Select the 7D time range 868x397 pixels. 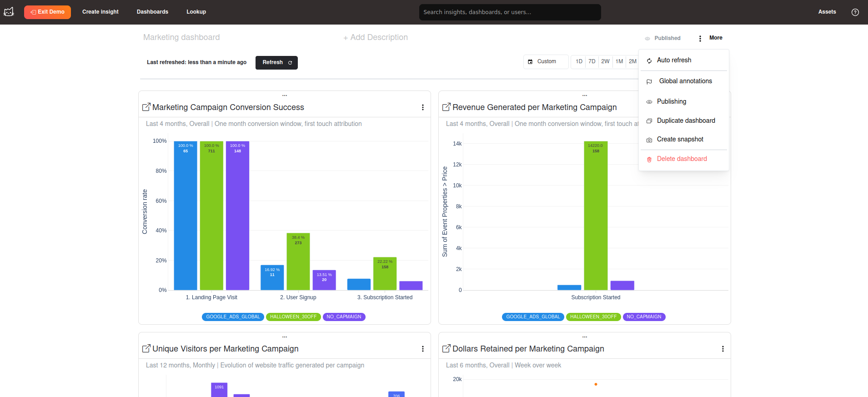592,61
